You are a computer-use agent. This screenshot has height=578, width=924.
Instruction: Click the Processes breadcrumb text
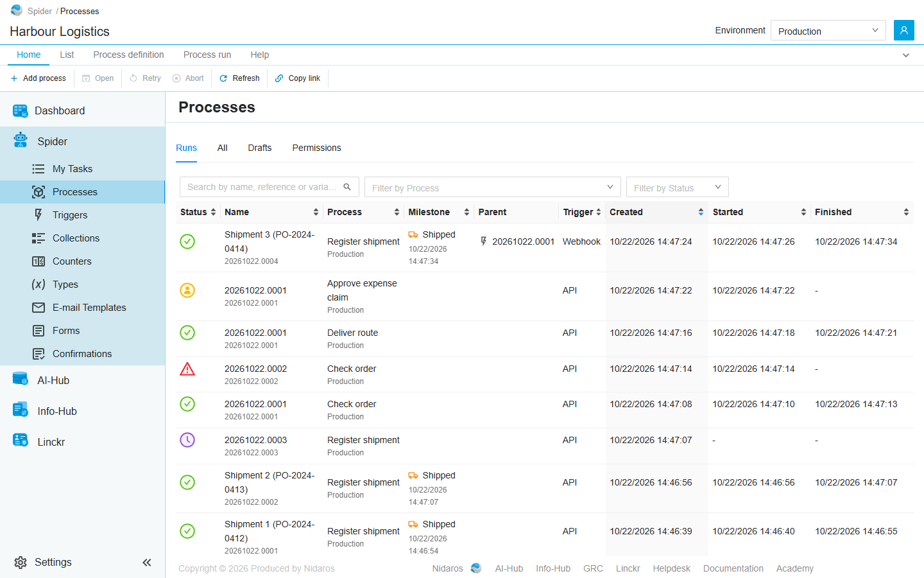(x=80, y=11)
